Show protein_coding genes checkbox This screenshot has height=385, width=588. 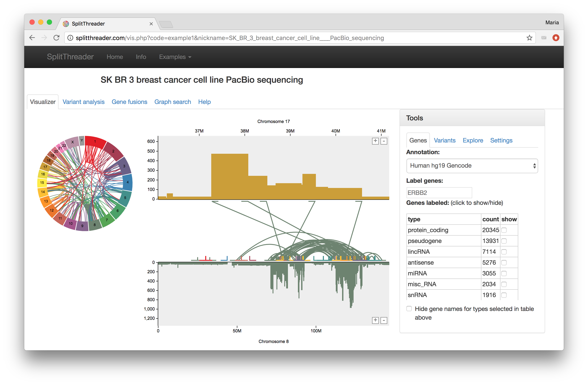(x=504, y=230)
